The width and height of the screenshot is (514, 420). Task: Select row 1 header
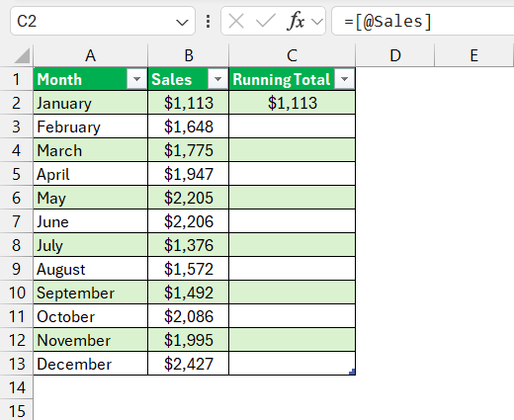tap(17, 79)
